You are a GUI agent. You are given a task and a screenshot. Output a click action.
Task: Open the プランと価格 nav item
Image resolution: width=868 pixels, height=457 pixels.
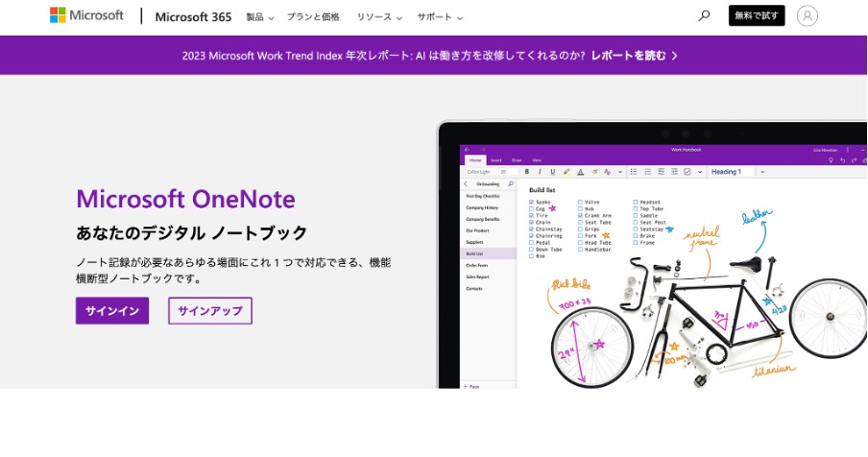[313, 17]
